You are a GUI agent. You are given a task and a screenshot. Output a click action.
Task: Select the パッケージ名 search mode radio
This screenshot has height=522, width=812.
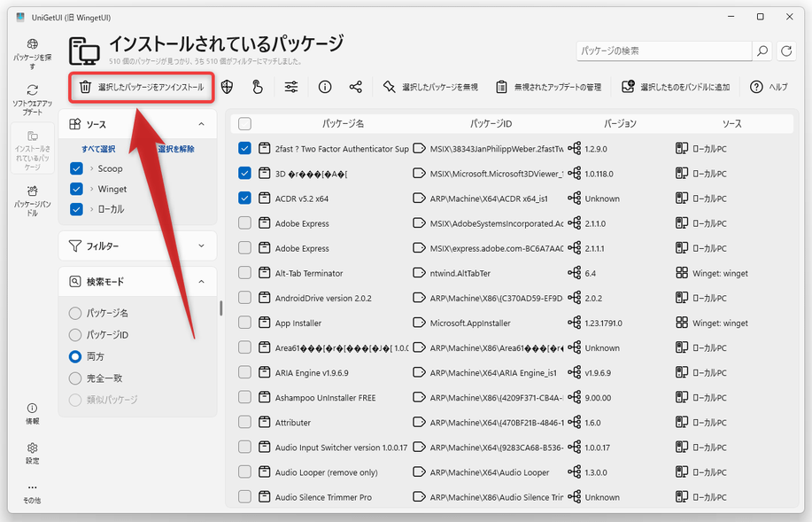pos(75,313)
